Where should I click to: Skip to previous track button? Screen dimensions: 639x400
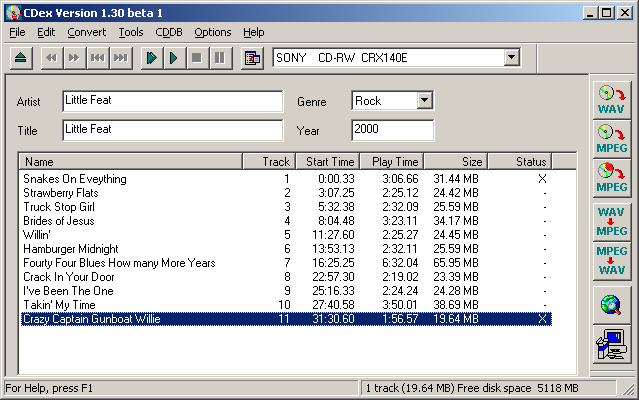[x=97, y=58]
